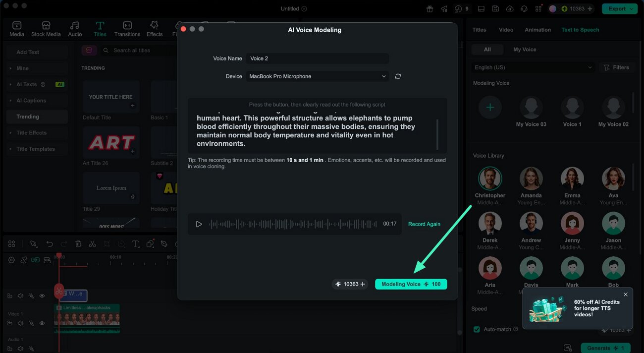Screen dimensions: 644x353
Task: Click the timeline playhead marker
Action: [x=59, y=256]
